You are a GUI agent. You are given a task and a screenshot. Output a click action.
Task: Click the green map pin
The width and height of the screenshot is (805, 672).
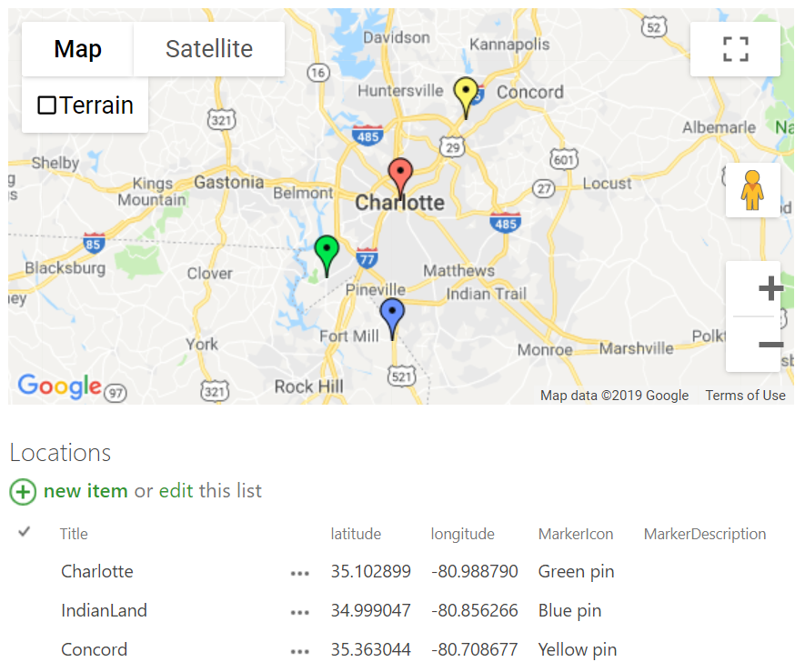point(327,251)
